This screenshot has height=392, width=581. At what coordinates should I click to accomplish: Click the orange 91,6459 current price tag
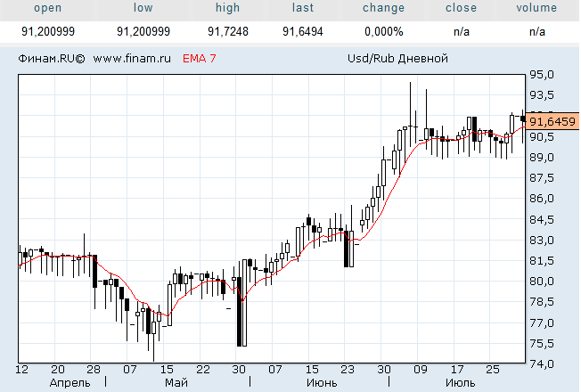[552, 120]
